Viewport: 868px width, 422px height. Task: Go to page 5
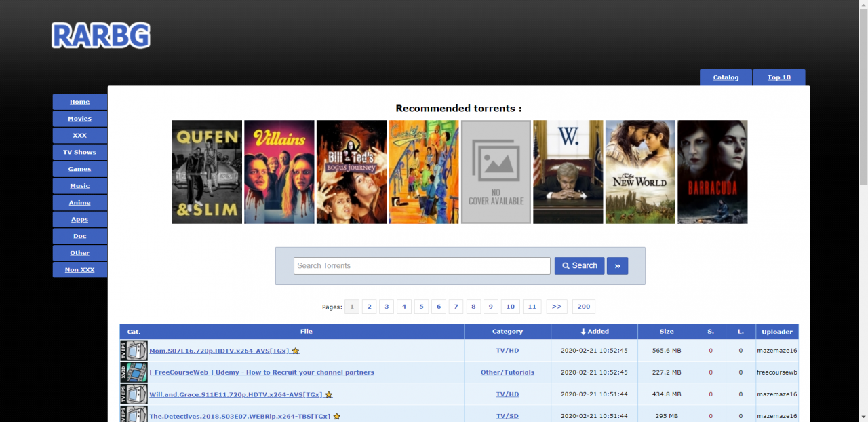coord(421,307)
